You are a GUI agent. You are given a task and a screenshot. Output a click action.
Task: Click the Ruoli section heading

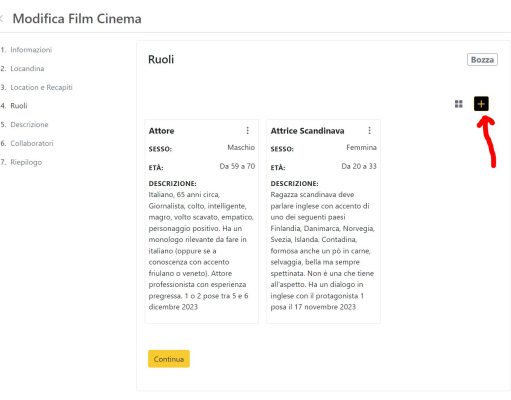tap(161, 59)
